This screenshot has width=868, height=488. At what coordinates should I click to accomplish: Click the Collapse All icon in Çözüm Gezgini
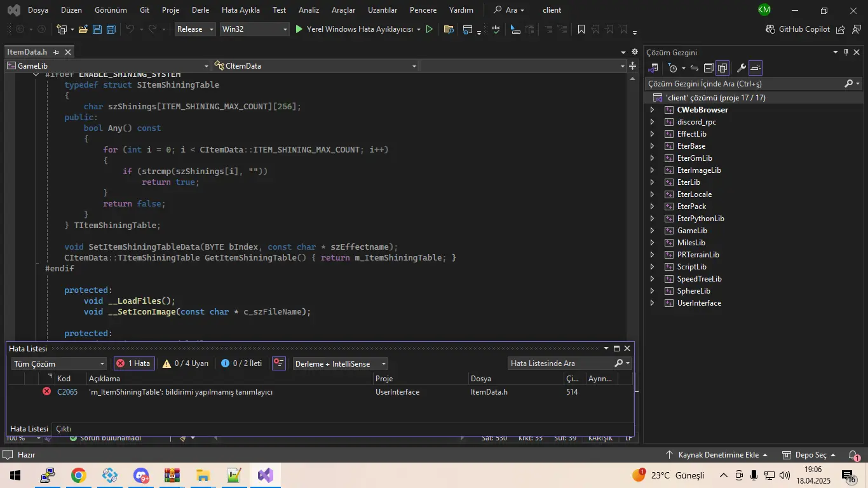pyautogui.click(x=709, y=68)
